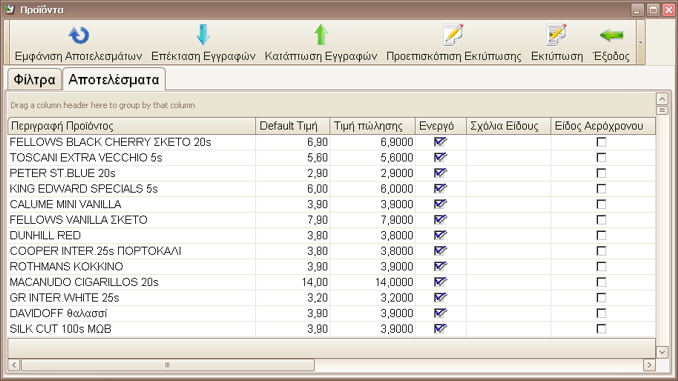
Task: Click the Επέκταση Εγγραφών down-arrow icon
Action: (x=203, y=35)
